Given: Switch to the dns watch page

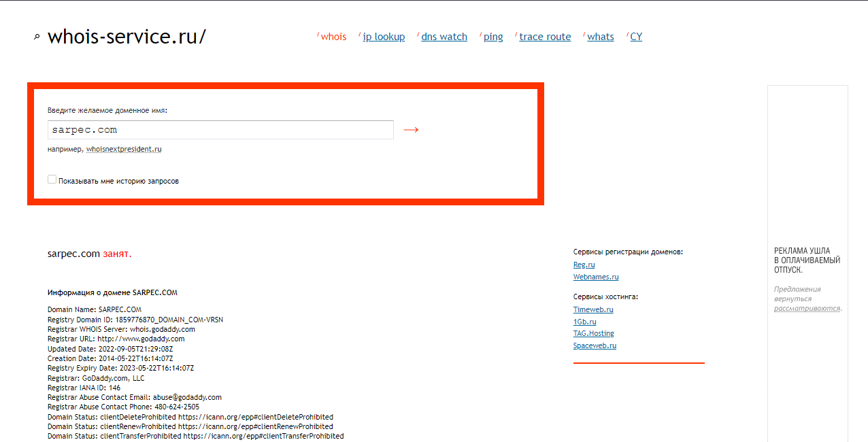Looking at the screenshot, I should tap(444, 37).
